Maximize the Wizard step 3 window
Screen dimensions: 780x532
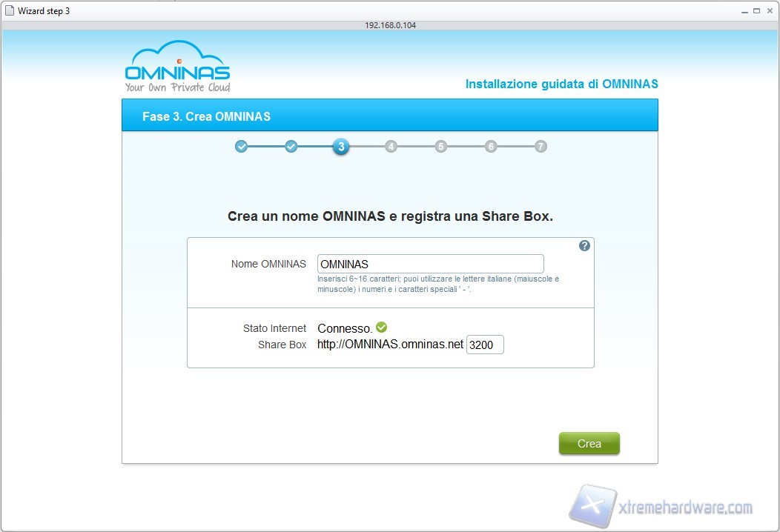coord(757,11)
